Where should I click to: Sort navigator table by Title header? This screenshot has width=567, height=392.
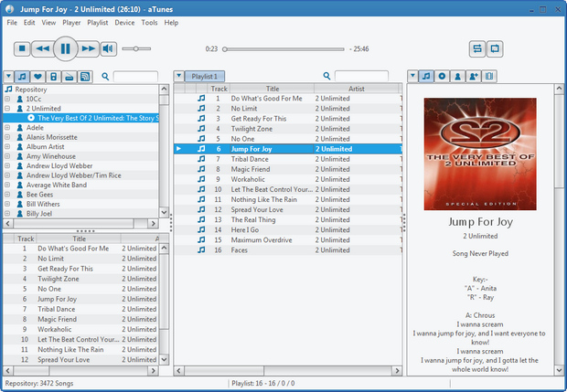(x=79, y=238)
